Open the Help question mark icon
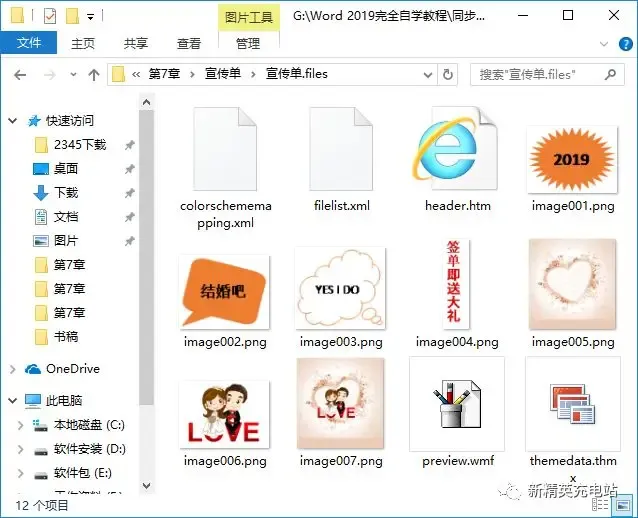Screen dimensions: 638x518 click(x=625, y=44)
